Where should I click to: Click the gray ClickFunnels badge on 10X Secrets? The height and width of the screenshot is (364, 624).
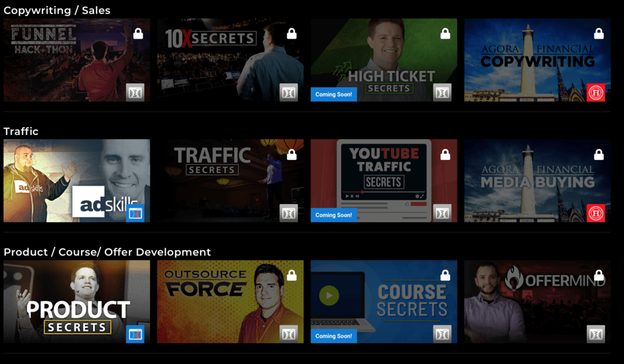coord(288,93)
